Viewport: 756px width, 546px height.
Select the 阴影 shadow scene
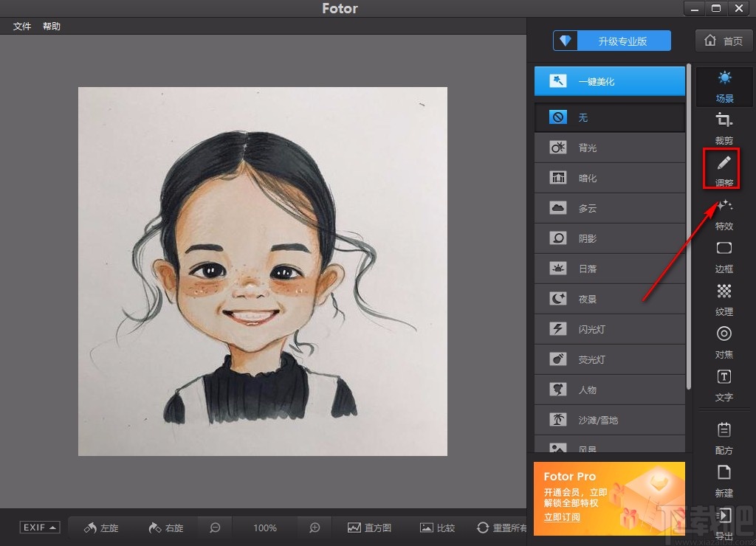coord(609,238)
